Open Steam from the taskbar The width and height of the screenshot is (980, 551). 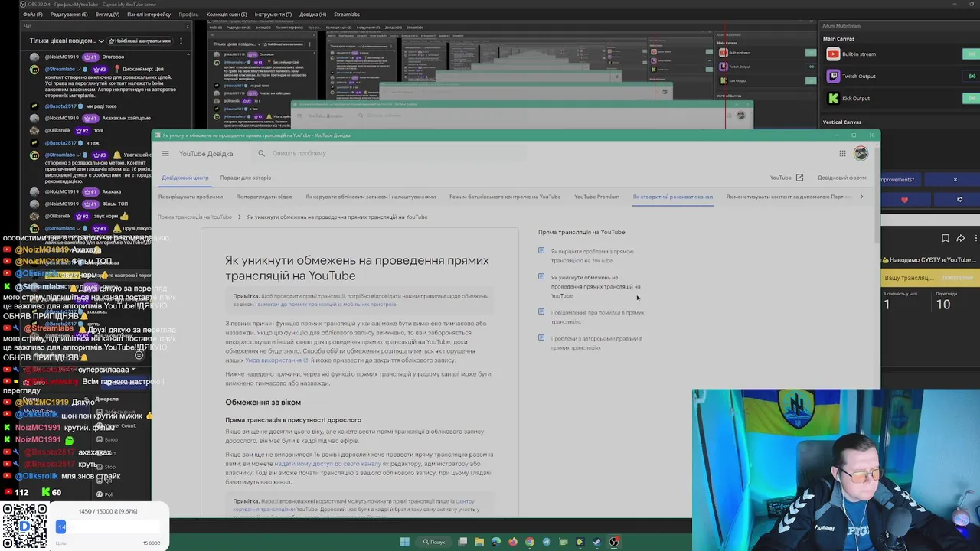point(597,542)
